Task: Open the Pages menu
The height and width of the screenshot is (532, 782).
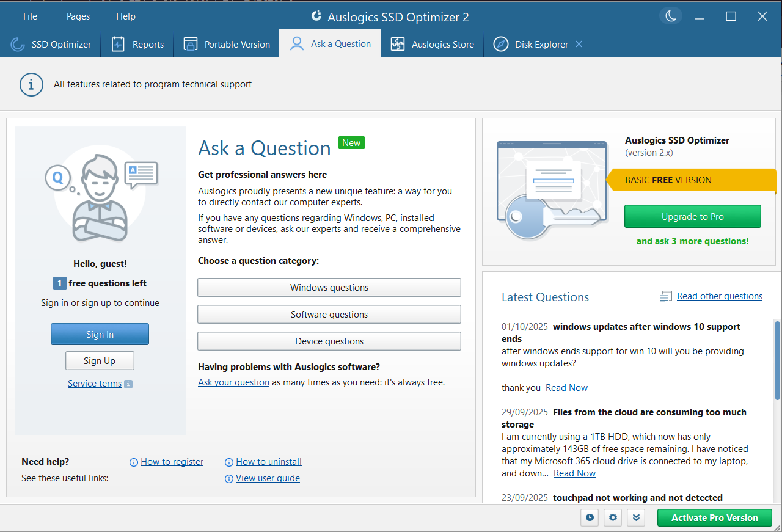Action: (x=78, y=16)
